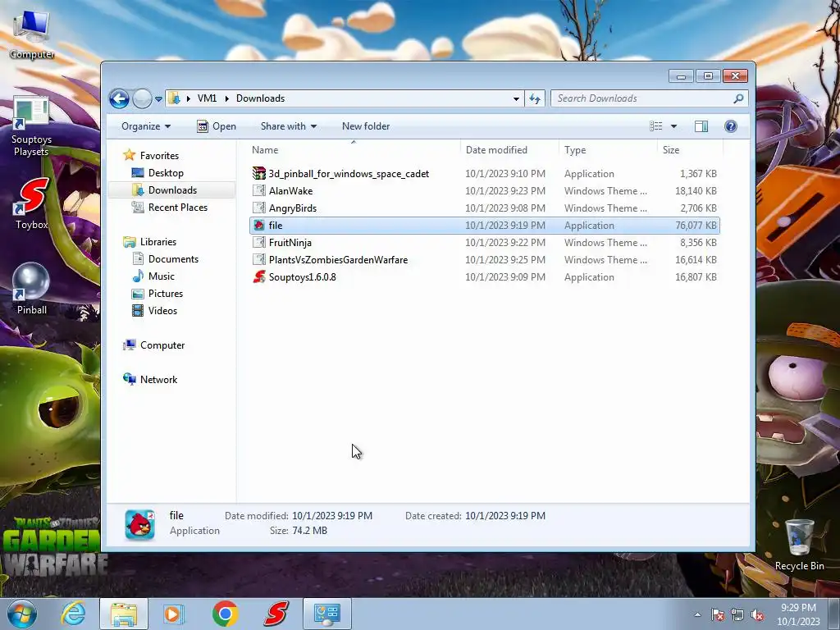This screenshot has width=840, height=630.
Task: Open Souptoys from the taskbar
Action: pyautogui.click(x=276, y=614)
